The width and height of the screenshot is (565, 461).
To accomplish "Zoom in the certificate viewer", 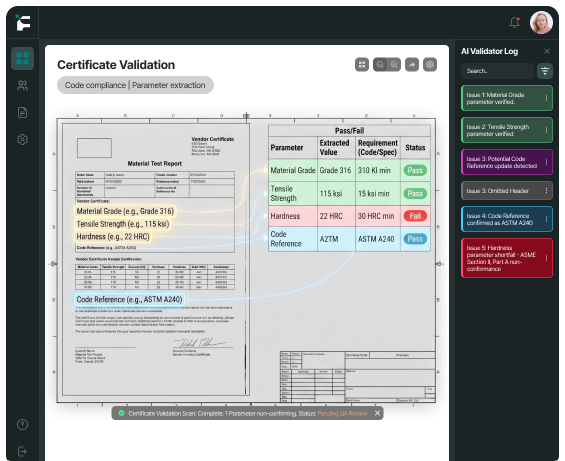I will [x=394, y=65].
